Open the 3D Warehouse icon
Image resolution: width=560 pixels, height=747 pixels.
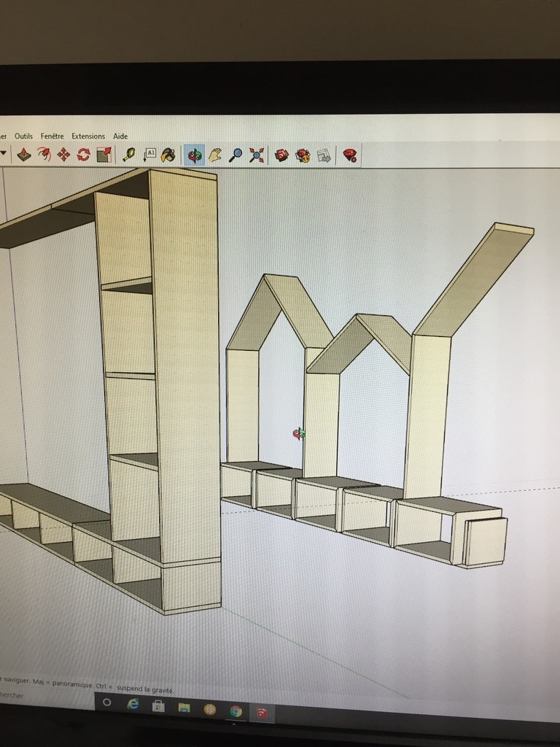click(x=282, y=155)
